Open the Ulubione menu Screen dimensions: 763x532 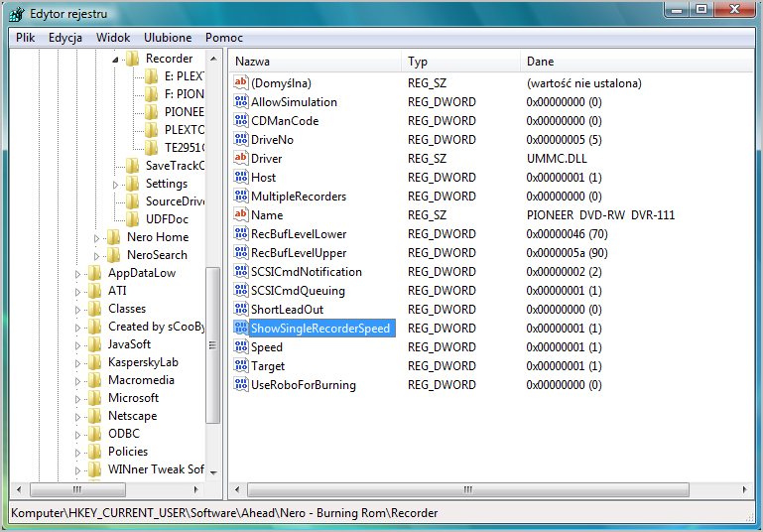tap(168, 38)
